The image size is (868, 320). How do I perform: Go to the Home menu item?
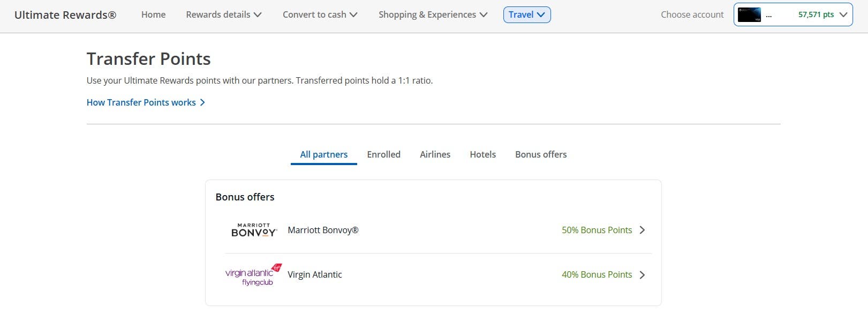coord(153,15)
